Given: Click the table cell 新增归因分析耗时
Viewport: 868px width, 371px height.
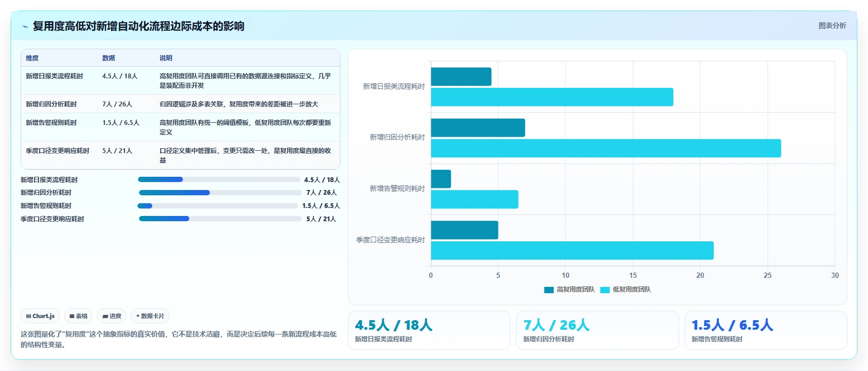Looking at the screenshot, I should coord(51,104).
